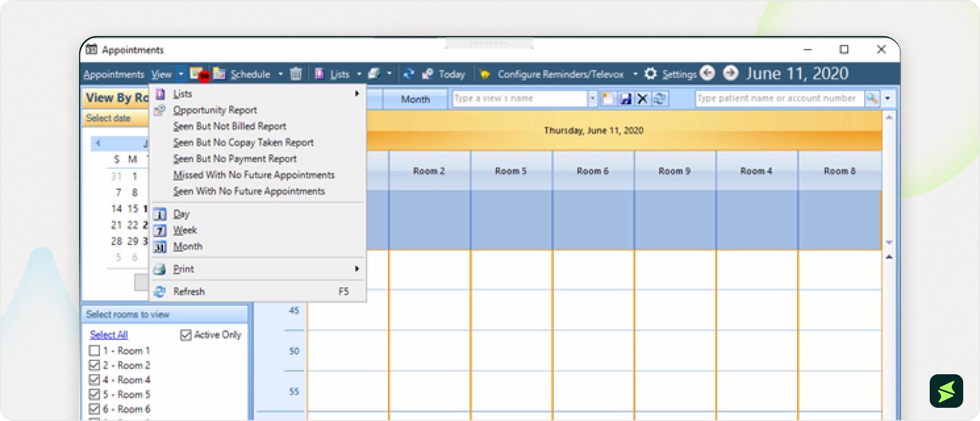The image size is (980, 421).
Task: Select Missed With No Future Appointments
Action: (254, 175)
